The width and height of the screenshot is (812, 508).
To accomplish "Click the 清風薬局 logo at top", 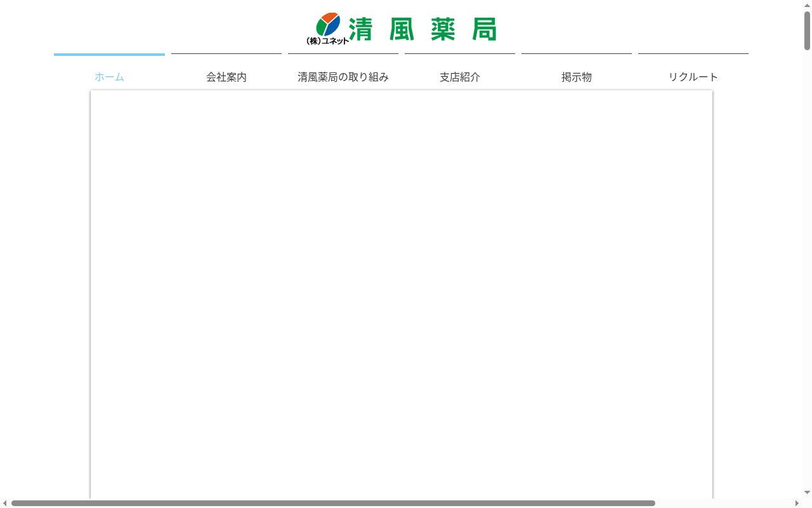I will pos(401,29).
